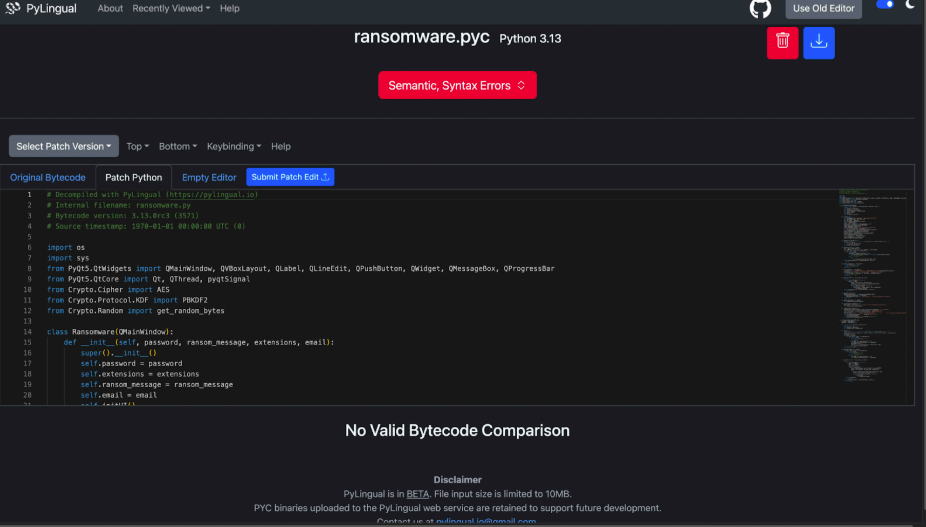Click Submit Patch Edit button
Image resolution: width=926 pixels, height=527 pixels.
point(290,177)
